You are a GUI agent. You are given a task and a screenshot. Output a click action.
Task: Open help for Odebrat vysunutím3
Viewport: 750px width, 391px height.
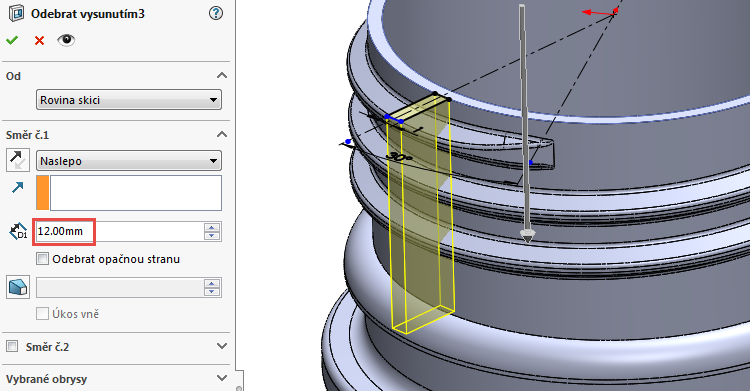216,13
